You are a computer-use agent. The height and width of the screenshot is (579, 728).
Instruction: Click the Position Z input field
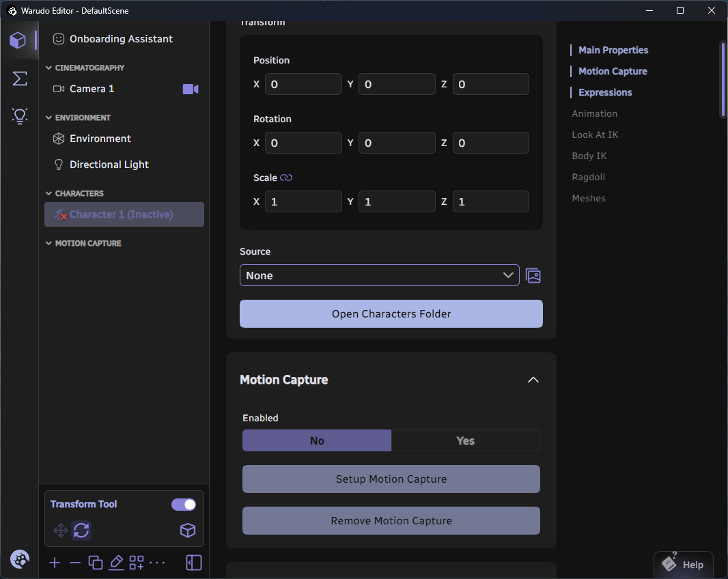pyautogui.click(x=491, y=84)
